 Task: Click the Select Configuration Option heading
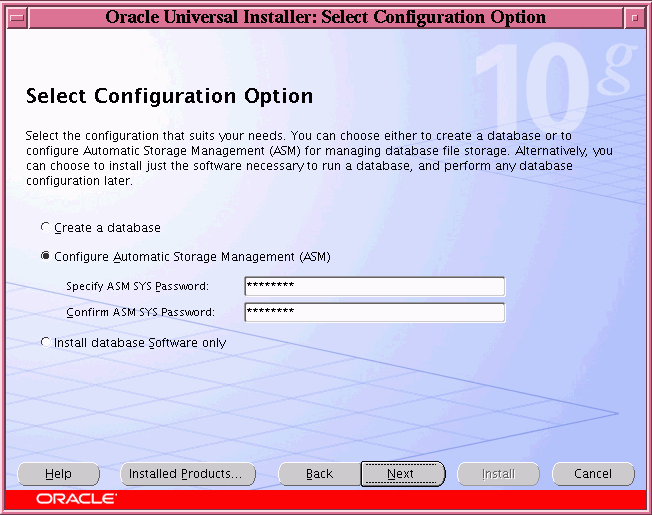[169, 97]
